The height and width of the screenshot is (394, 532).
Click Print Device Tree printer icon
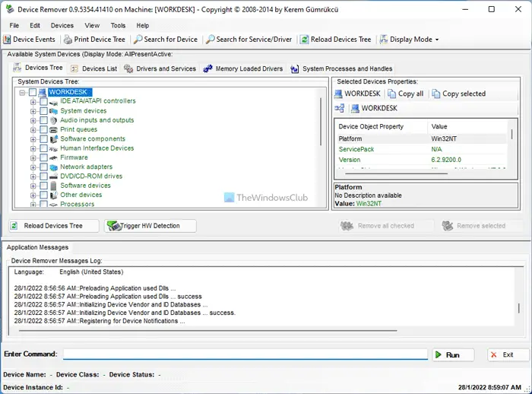point(68,40)
